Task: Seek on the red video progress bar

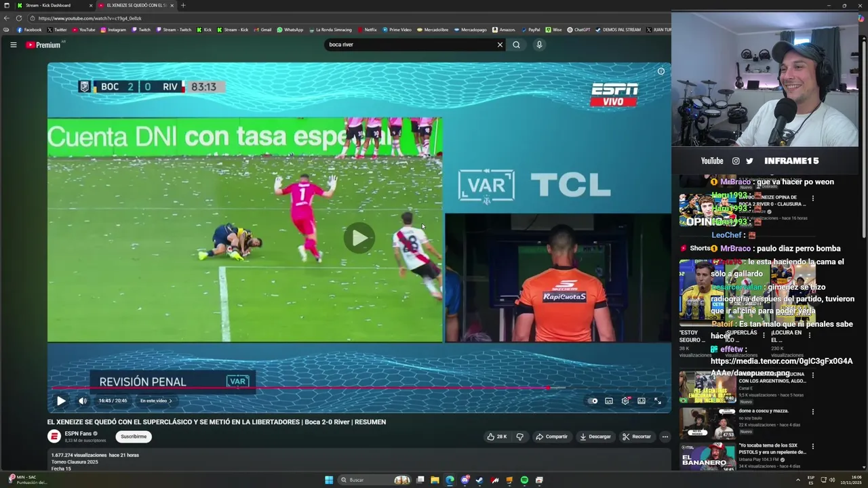Action: 359,388
